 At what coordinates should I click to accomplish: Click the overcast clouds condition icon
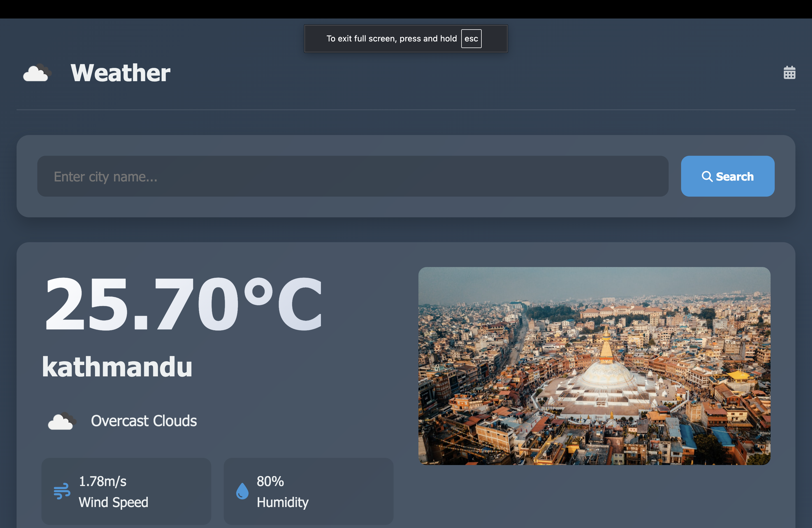click(x=62, y=421)
